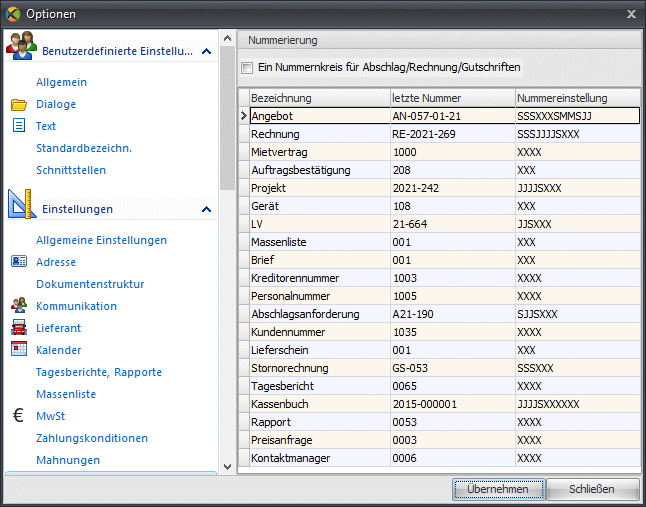Click the SSSXXXSMMSJJ format cell
The height and width of the screenshot is (507, 646).
(x=578, y=116)
